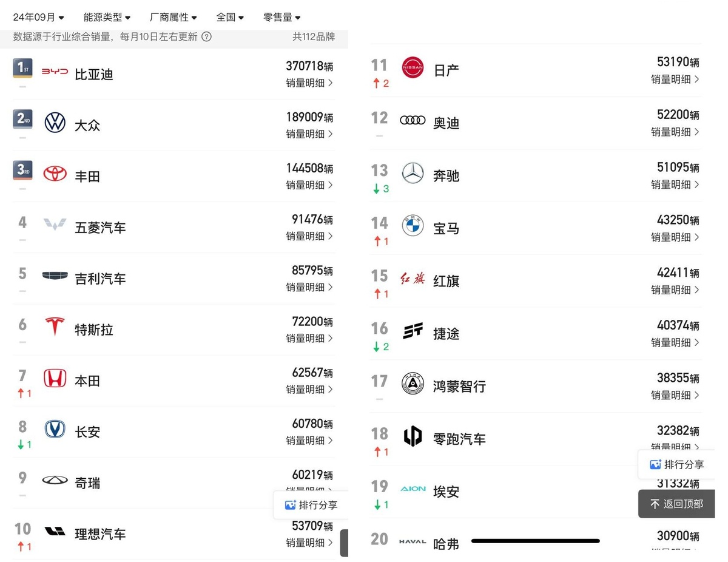Click the Volkswagen brand logo
The height and width of the screenshot is (562, 728).
[x=55, y=123]
